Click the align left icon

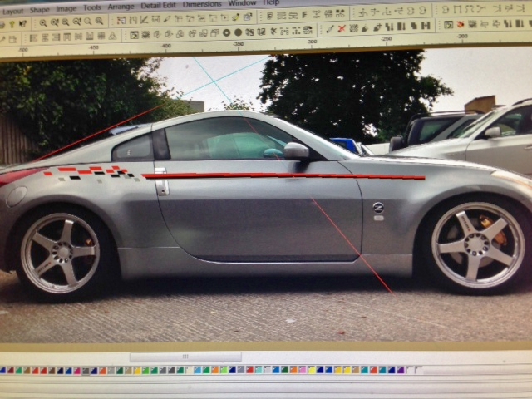33,38
